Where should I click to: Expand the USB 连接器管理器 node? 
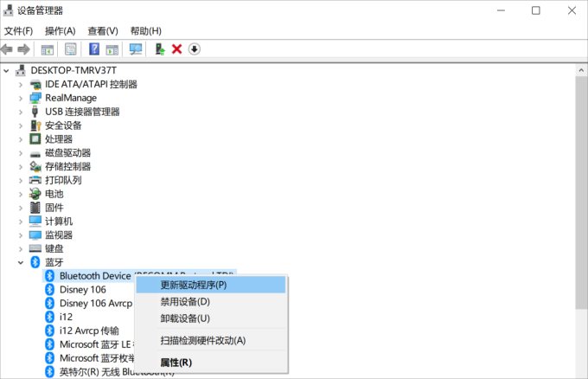click(x=21, y=112)
